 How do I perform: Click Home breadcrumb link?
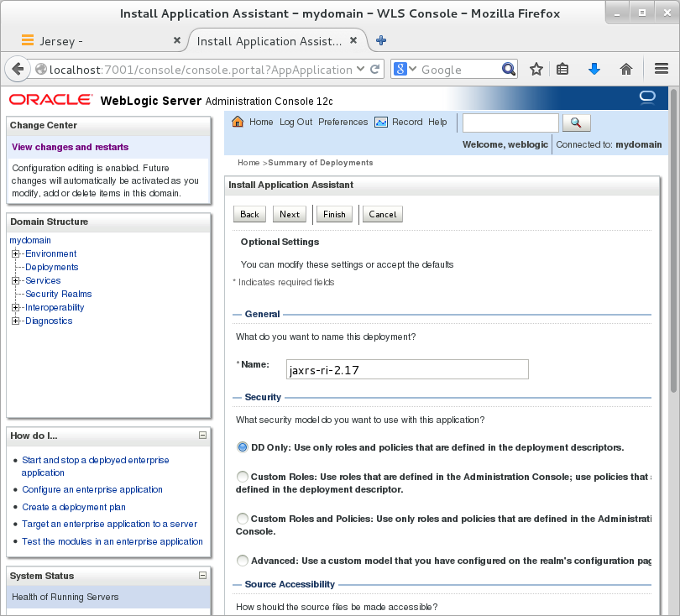(x=248, y=163)
